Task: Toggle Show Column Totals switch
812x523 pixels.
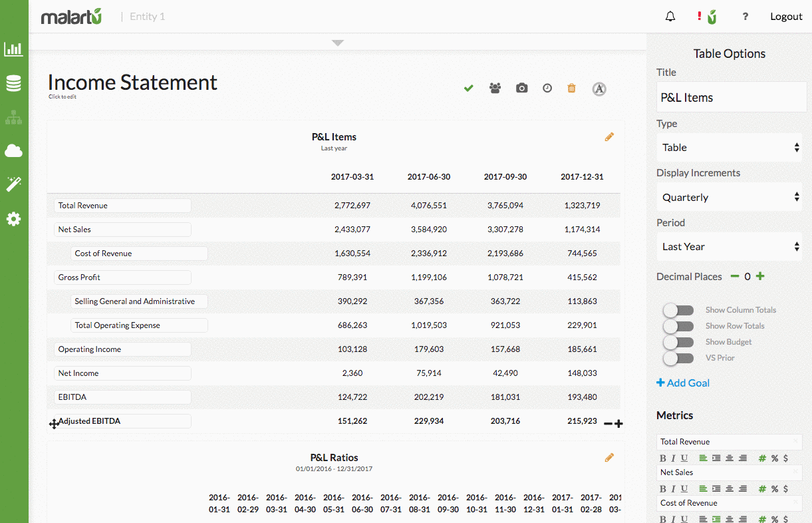Action: pyautogui.click(x=678, y=310)
